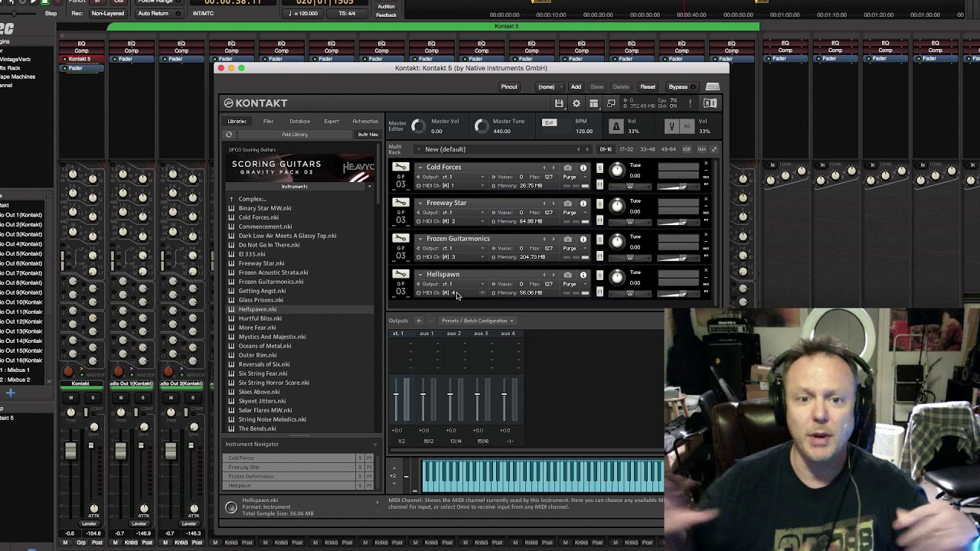Switch to the Automation tab

[x=365, y=121]
